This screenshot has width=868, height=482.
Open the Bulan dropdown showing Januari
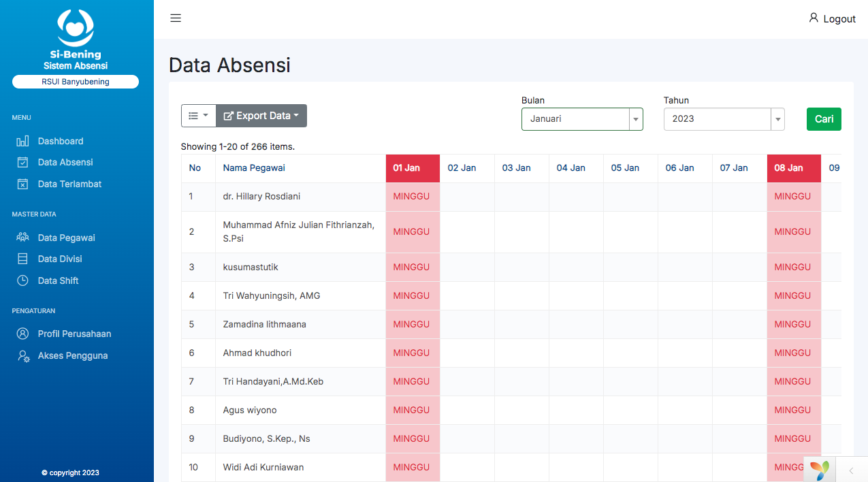pos(582,119)
